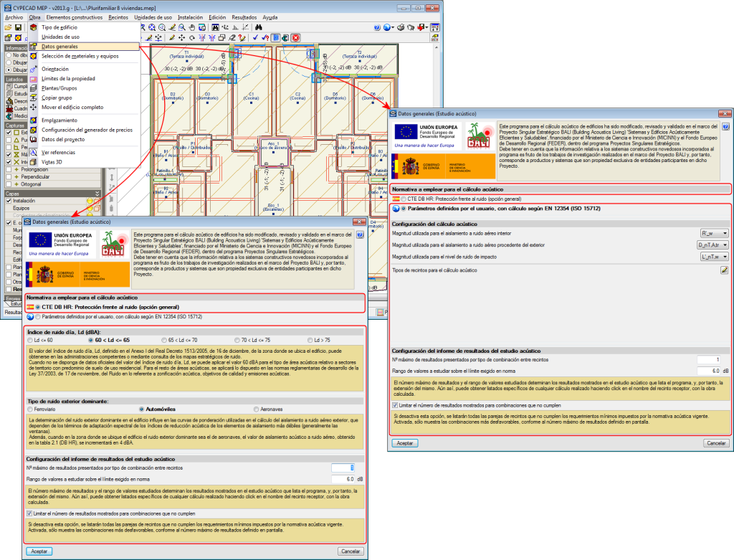This screenshot has height=560, width=734.
Task: Choose Emplazamiento menu entry
Action: click(59, 120)
